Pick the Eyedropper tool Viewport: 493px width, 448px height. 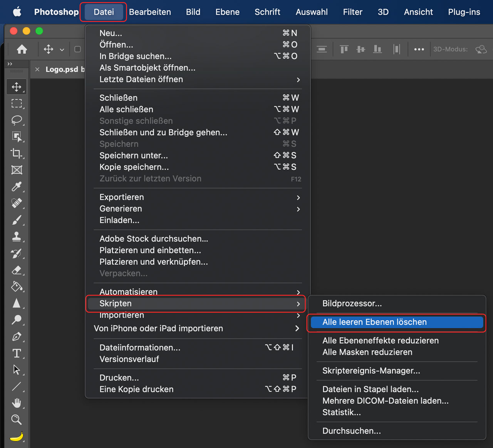[17, 187]
